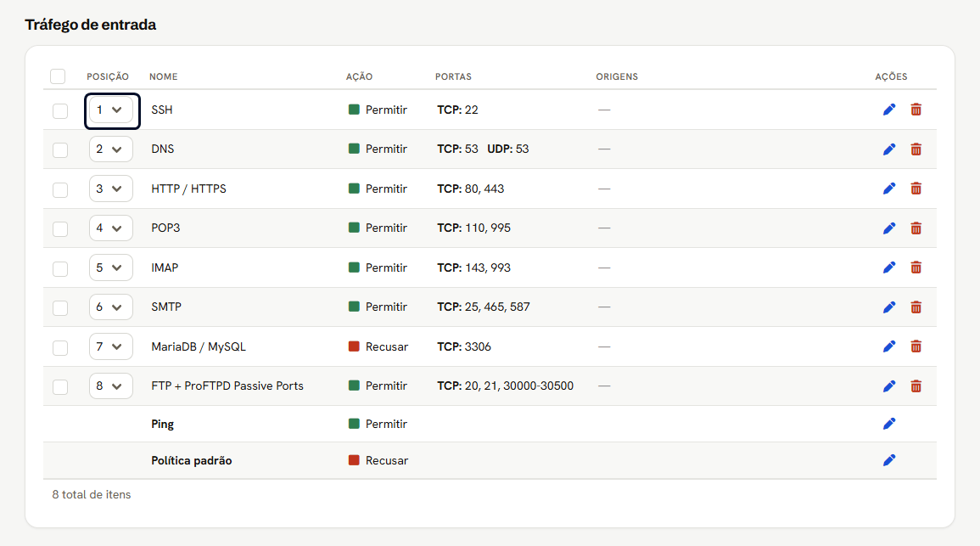
Task: Open position dropdown for MariaDB / MySQL
Action: [111, 346]
